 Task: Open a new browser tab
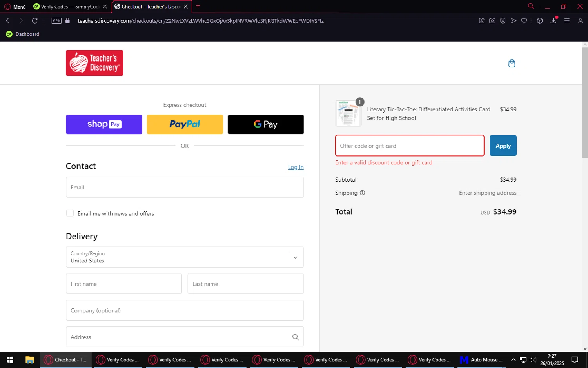(x=198, y=6)
